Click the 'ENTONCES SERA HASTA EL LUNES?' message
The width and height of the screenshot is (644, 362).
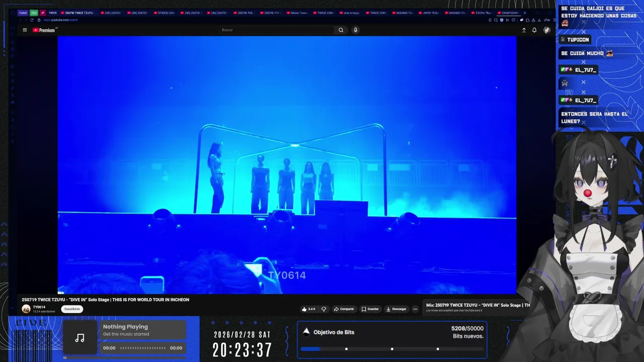click(594, 118)
